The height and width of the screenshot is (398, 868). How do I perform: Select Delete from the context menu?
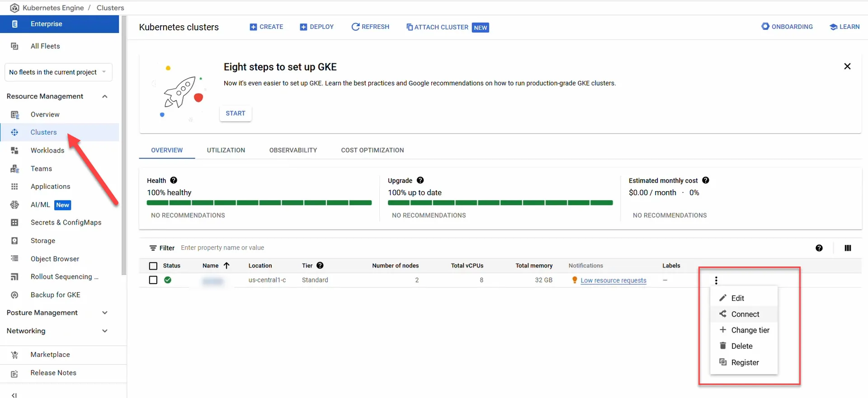[x=744, y=346]
